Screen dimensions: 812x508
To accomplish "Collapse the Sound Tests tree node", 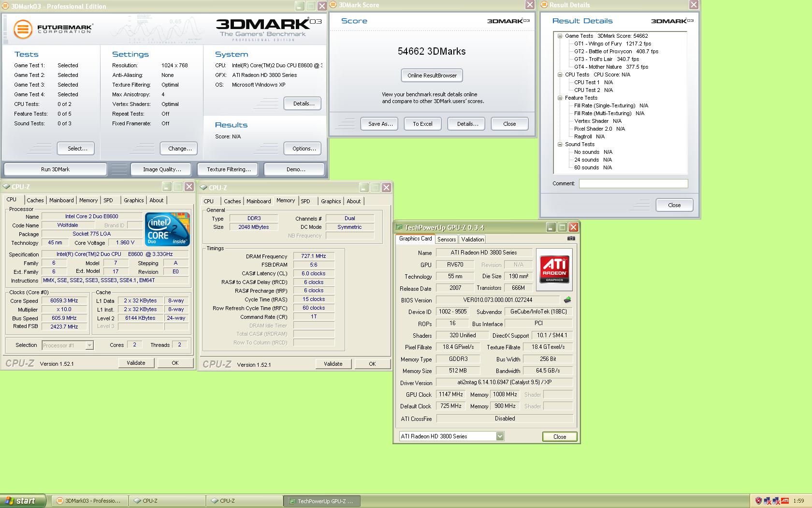I will [560, 144].
